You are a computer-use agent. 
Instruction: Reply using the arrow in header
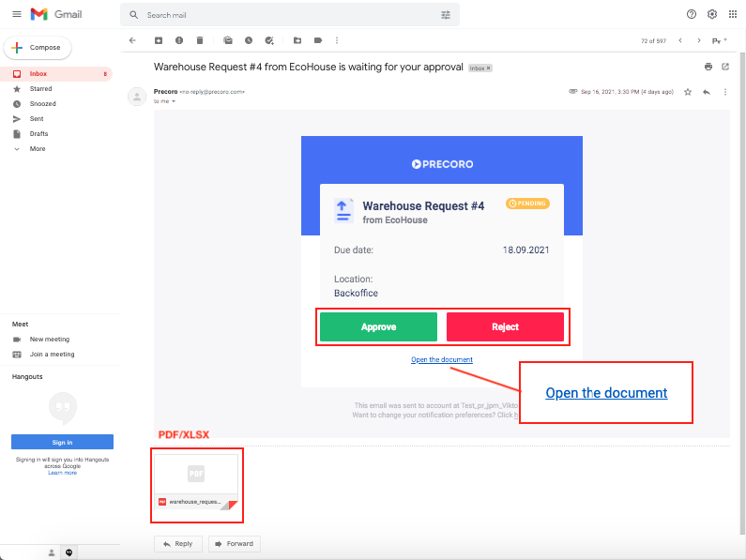tap(707, 92)
